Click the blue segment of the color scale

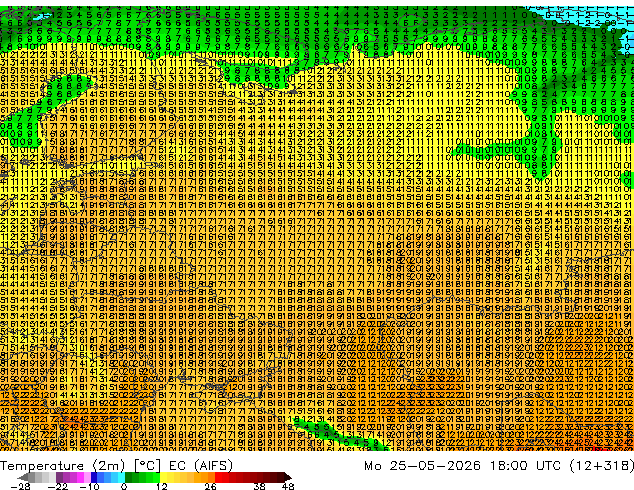pos(108,477)
